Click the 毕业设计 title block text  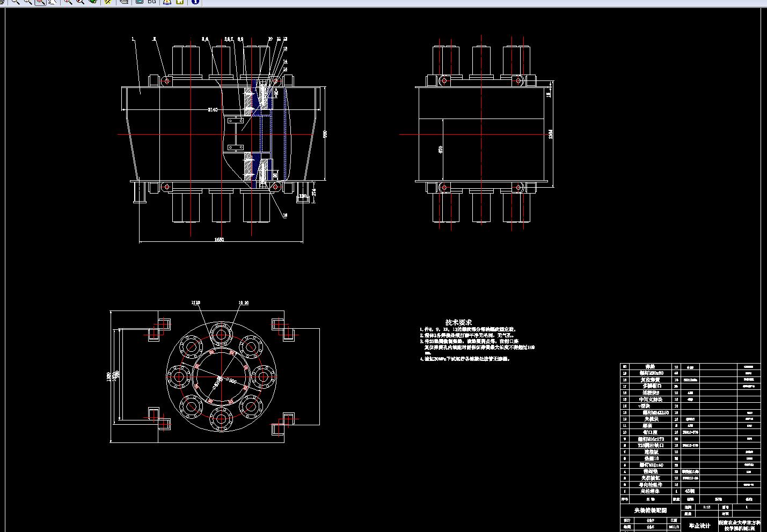(x=699, y=526)
